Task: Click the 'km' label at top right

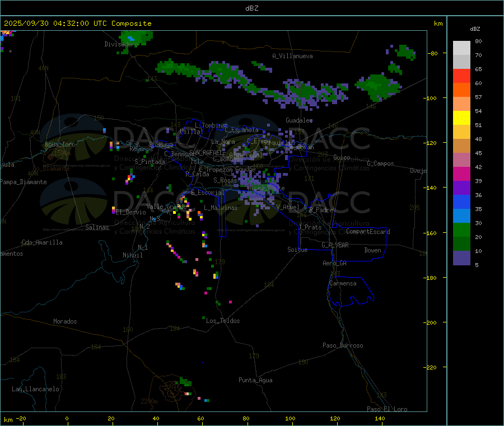Action: pyautogui.click(x=438, y=24)
